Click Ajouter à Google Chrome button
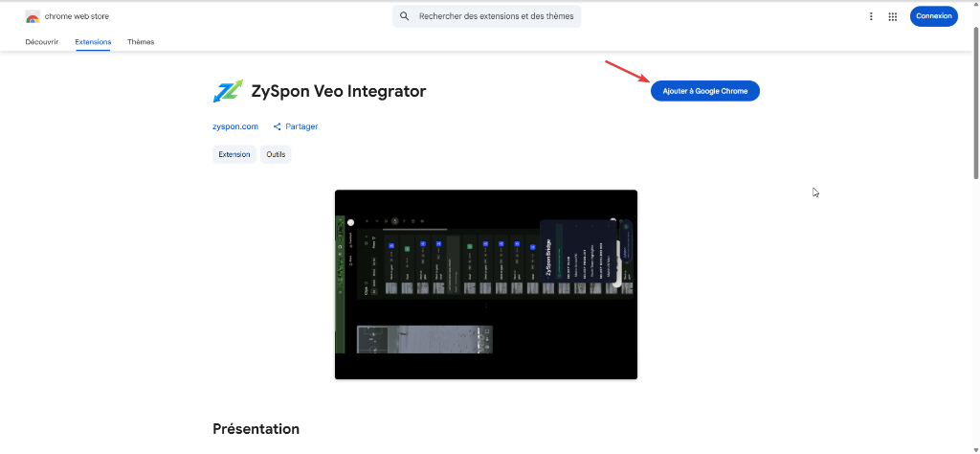The image size is (980, 454). click(x=705, y=91)
